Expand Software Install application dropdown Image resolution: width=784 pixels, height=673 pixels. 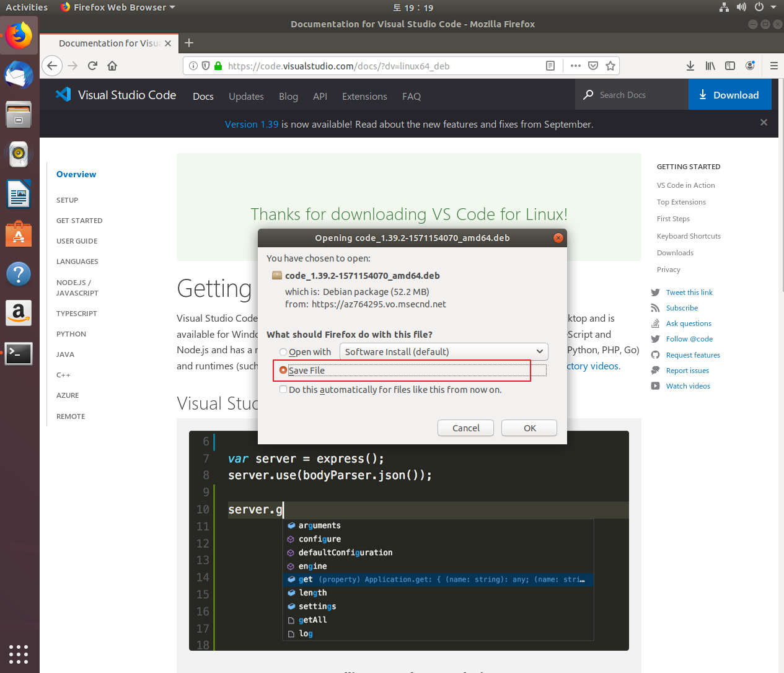444,351
